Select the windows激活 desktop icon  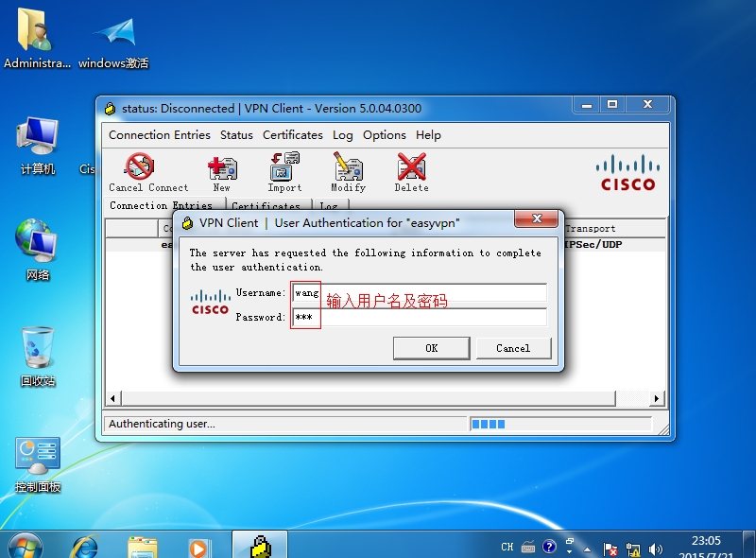[113, 43]
